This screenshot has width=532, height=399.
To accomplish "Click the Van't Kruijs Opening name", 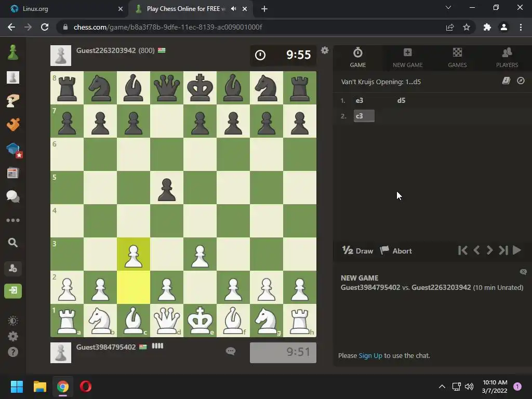I will click(x=381, y=82).
